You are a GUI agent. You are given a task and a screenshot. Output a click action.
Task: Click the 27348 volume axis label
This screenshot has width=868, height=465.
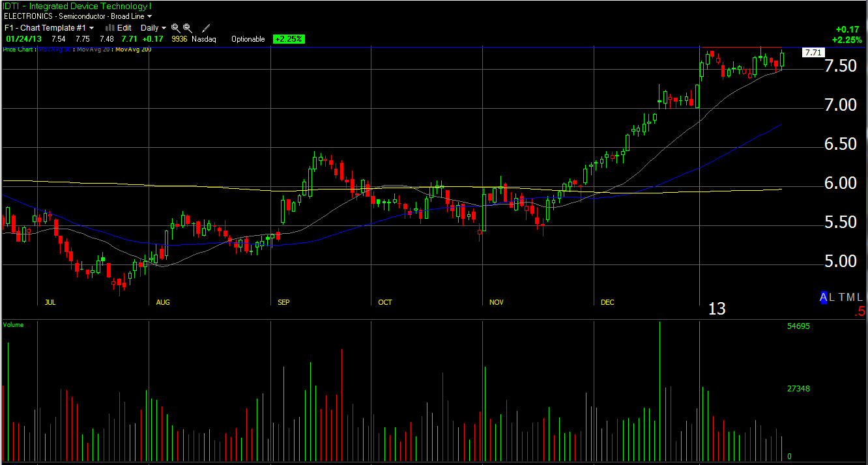coord(798,389)
